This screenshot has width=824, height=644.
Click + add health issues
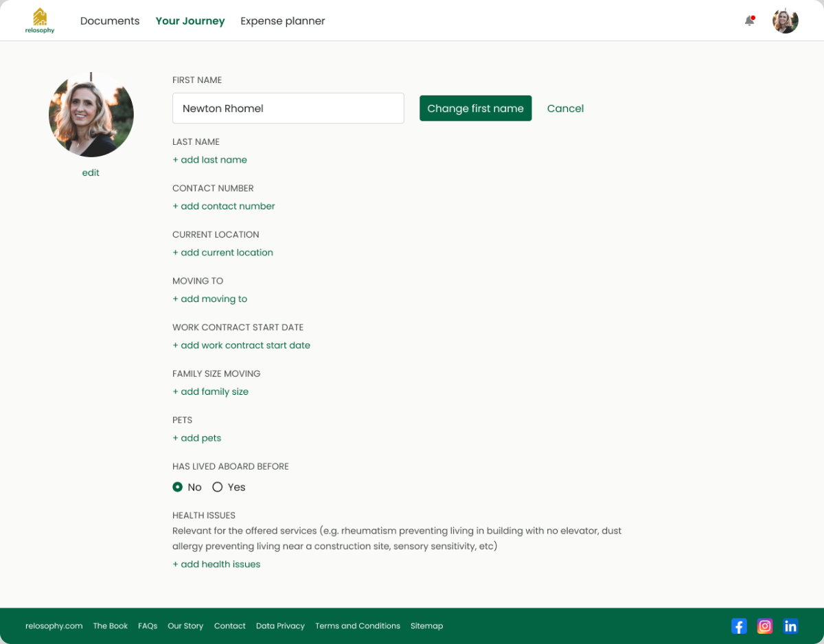tap(216, 564)
